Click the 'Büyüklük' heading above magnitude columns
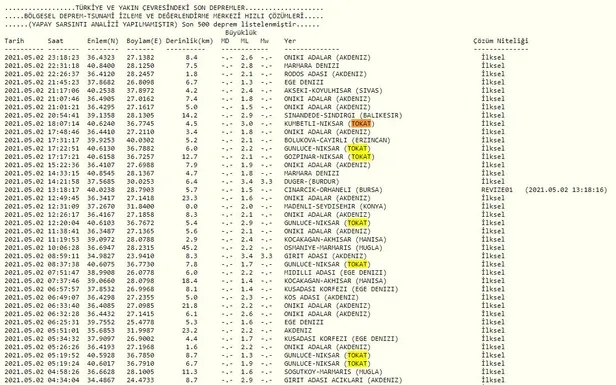 [x=241, y=33]
